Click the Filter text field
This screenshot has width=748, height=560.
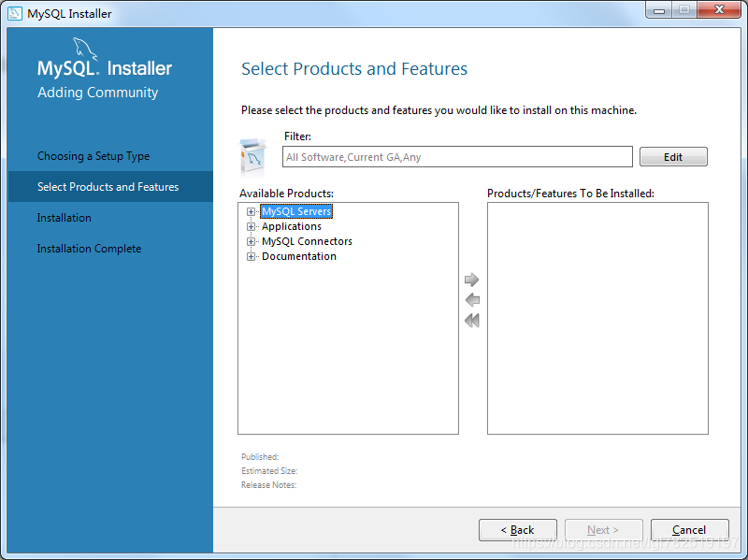[x=457, y=157]
